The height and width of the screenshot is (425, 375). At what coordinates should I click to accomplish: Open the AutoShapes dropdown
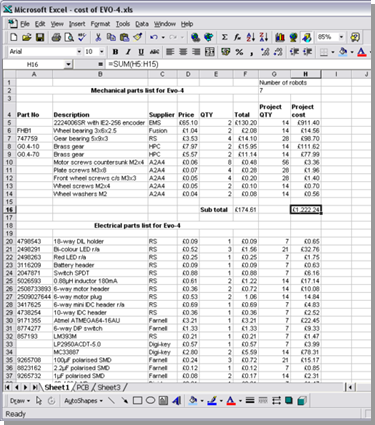[x=83, y=401]
